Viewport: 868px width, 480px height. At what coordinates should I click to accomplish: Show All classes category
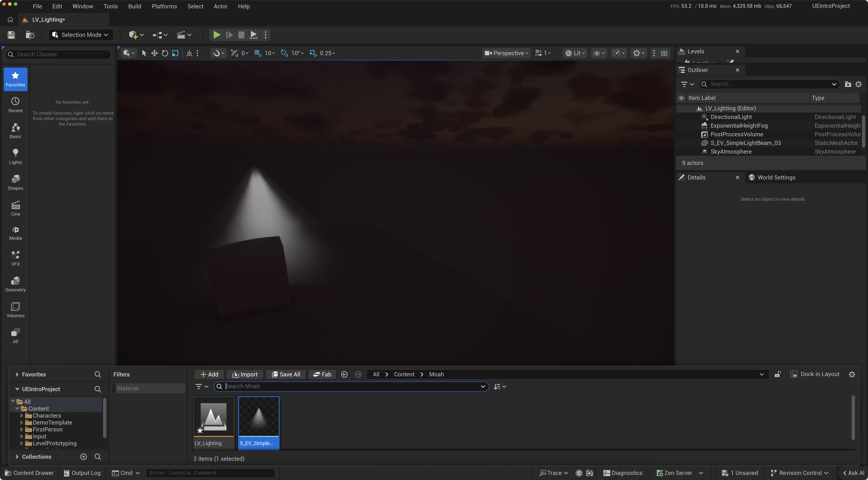coord(15,336)
